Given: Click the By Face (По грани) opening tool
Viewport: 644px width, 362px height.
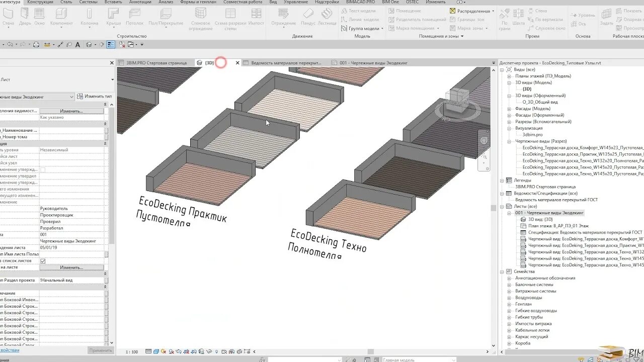Looking at the screenshot, I should tap(505, 19).
